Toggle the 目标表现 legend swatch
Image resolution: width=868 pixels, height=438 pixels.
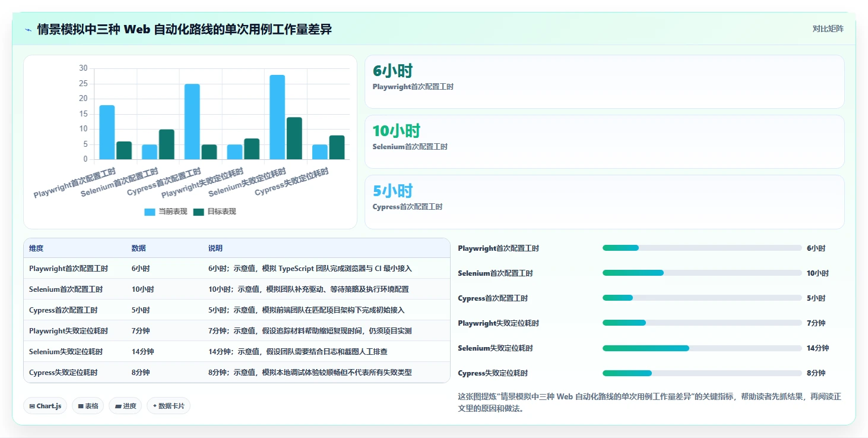point(198,212)
